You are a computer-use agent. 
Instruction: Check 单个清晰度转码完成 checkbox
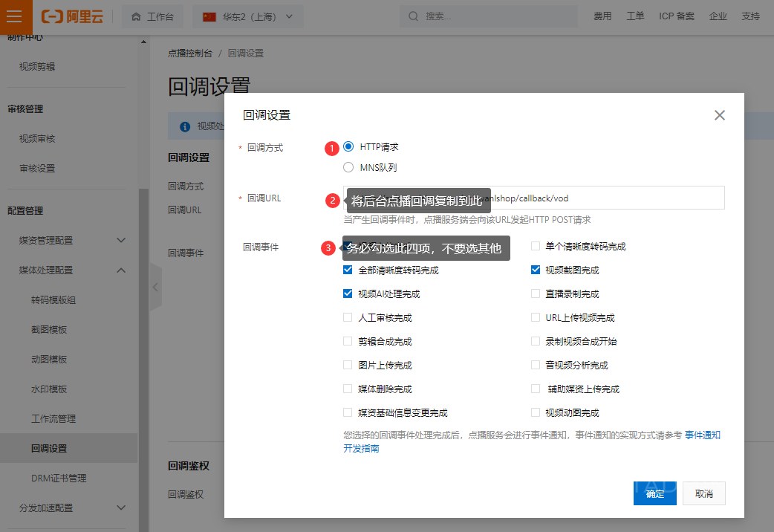[x=535, y=246]
